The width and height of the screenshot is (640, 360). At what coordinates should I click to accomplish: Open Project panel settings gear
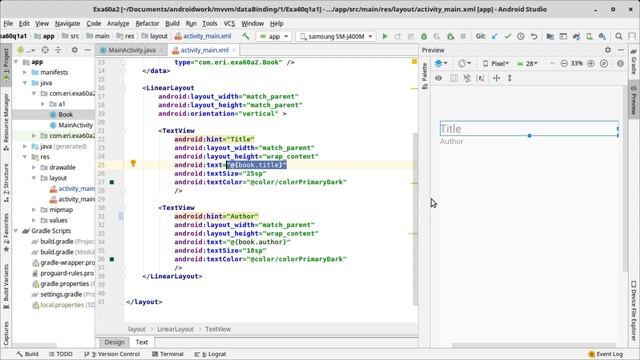[x=74, y=50]
